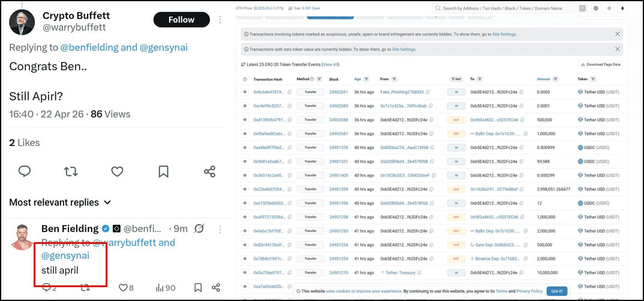Screen dimensions: 644x301
Task: Open the View All token transfers link
Action: pyautogui.click(x=331, y=64)
